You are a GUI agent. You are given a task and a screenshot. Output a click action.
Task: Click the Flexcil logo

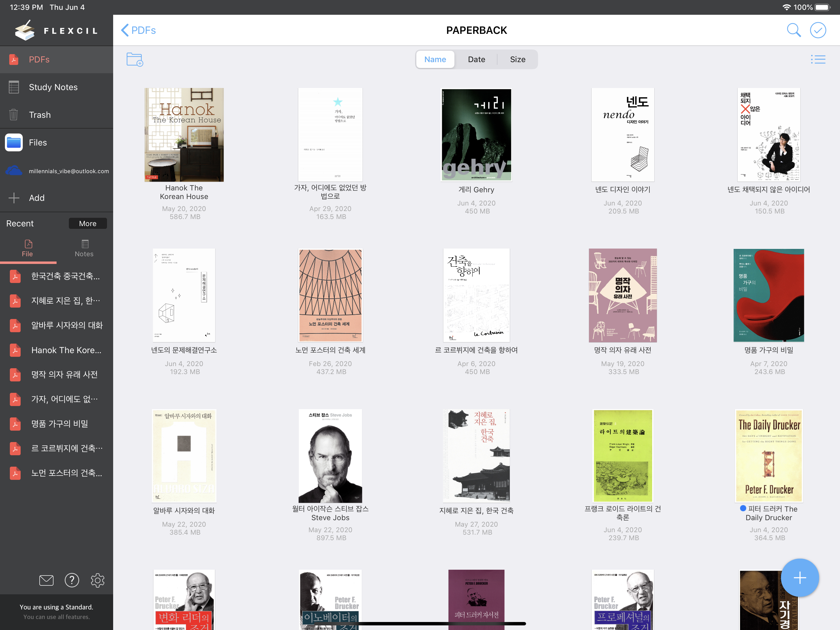56,30
